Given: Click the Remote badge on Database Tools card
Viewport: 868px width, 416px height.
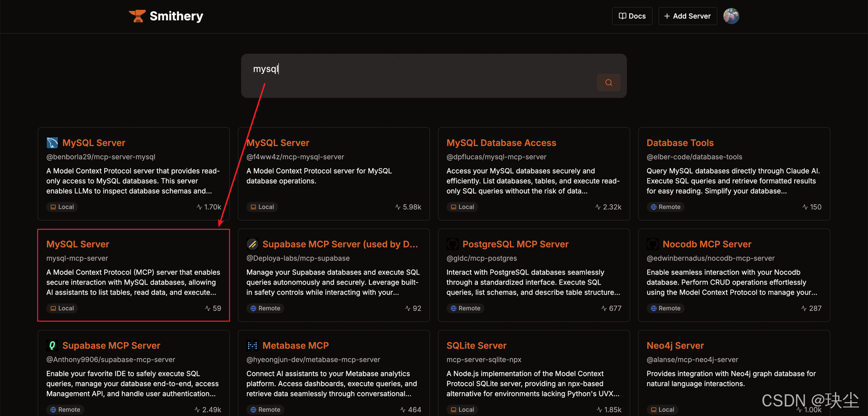Looking at the screenshot, I should tap(665, 207).
